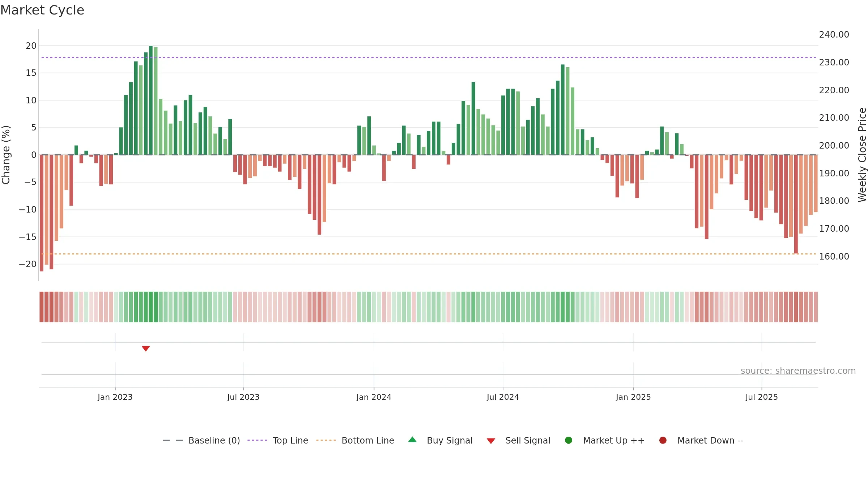
Task: Toggle the Top Line legend entry
Action: [x=278, y=440]
